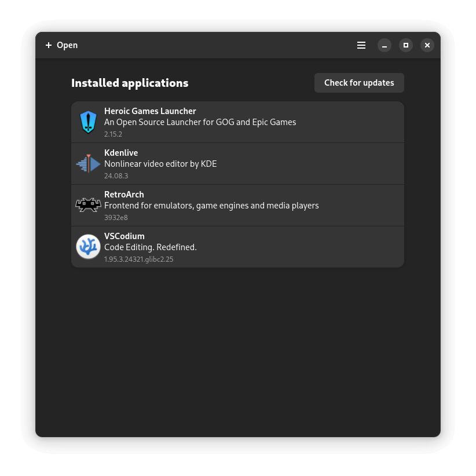Minimize the application window
476x476 pixels.
click(x=385, y=45)
